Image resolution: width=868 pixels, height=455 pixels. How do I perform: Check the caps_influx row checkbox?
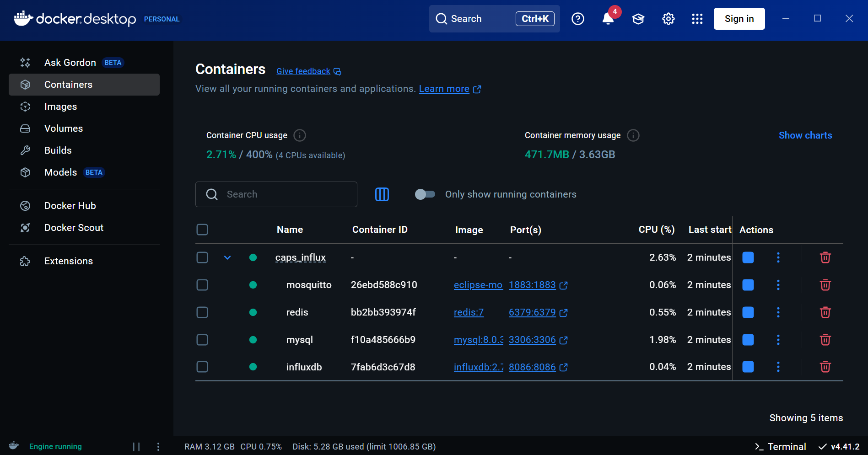(x=202, y=257)
